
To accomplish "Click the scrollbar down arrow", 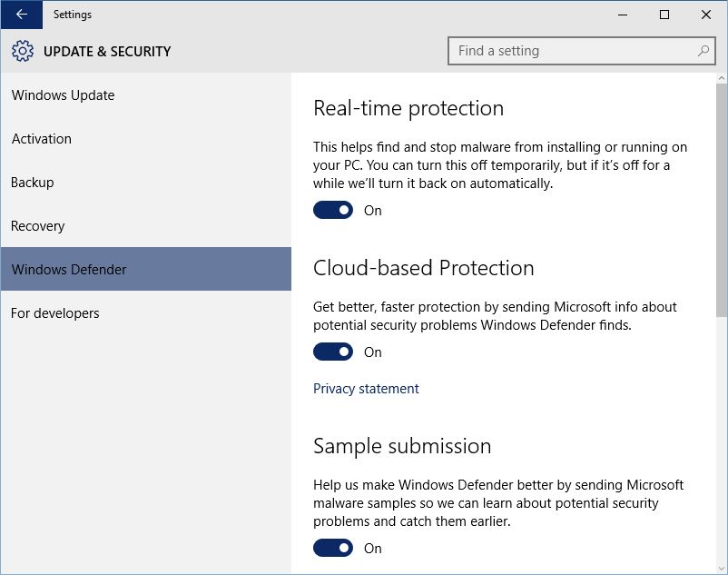I will [x=721, y=569].
